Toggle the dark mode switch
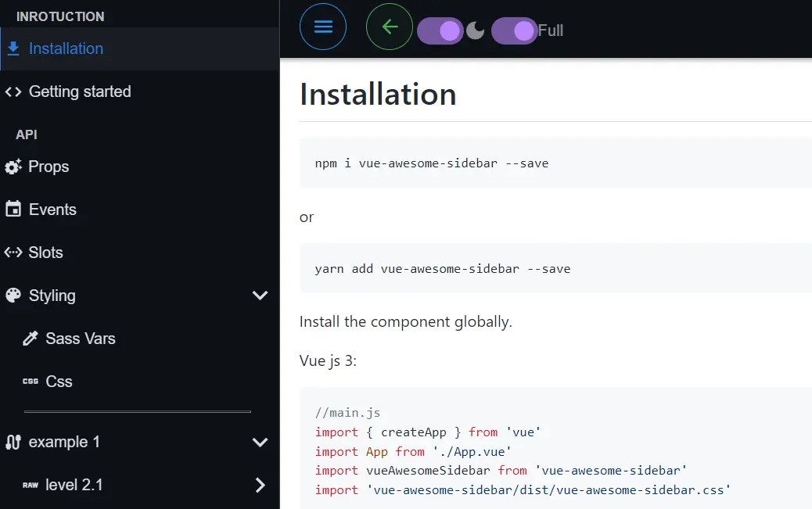 click(440, 29)
